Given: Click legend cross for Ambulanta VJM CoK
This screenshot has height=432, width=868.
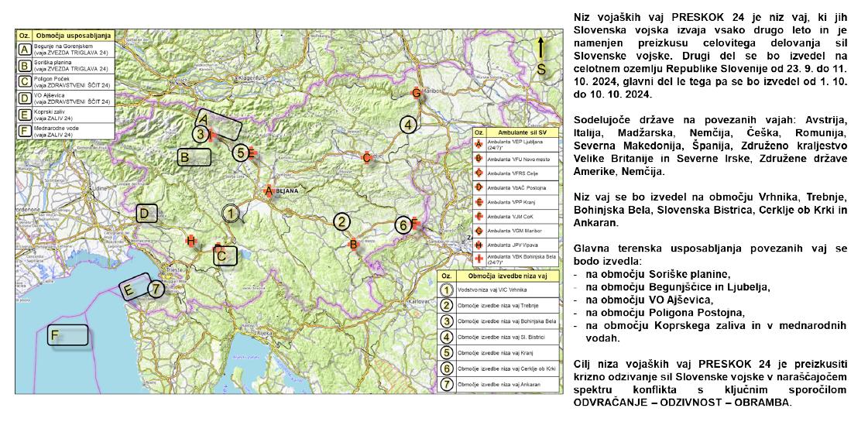Looking at the screenshot, I should [x=479, y=216].
